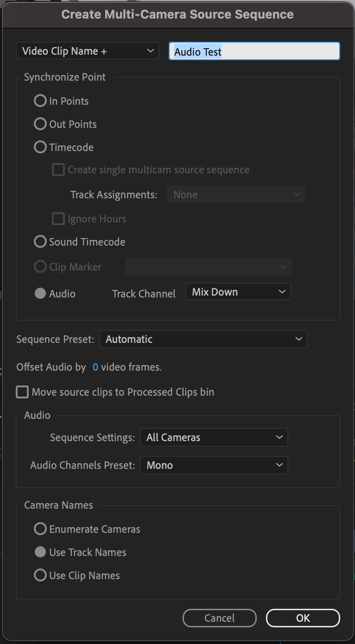Select Audio synchronize point option

(x=40, y=294)
